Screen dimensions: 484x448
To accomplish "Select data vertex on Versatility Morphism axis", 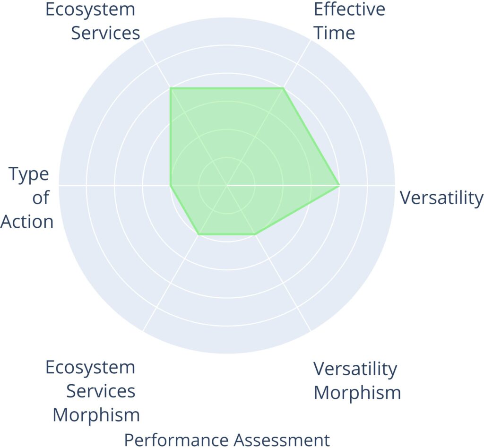I will (x=255, y=234).
